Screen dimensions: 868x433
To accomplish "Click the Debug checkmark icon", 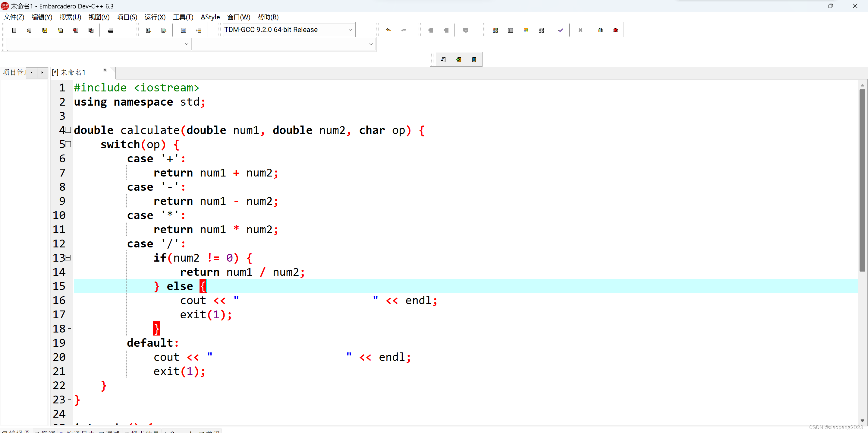I will (561, 30).
